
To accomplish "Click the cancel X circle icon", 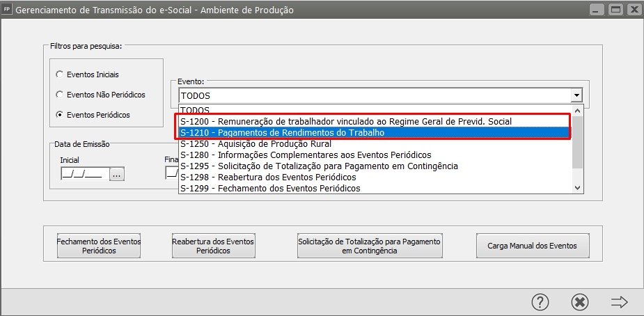I will point(579,301).
